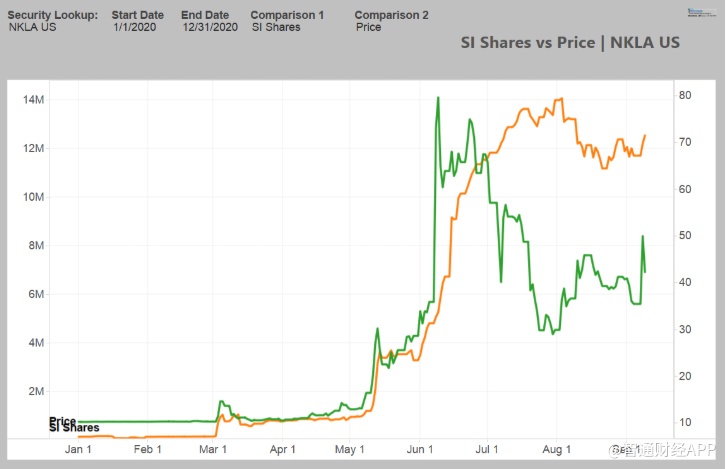Image resolution: width=726 pixels, height=469 pixels.
Task: Click the 60 right axis label
Action: point(685,189)
